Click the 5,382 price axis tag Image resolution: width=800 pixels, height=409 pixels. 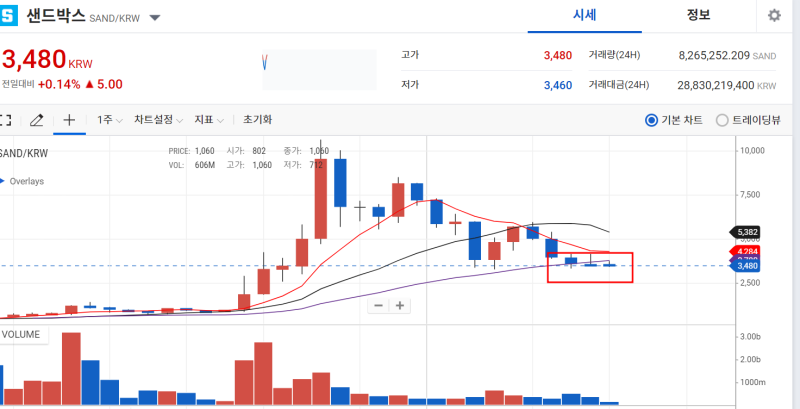tap(747, 233)
